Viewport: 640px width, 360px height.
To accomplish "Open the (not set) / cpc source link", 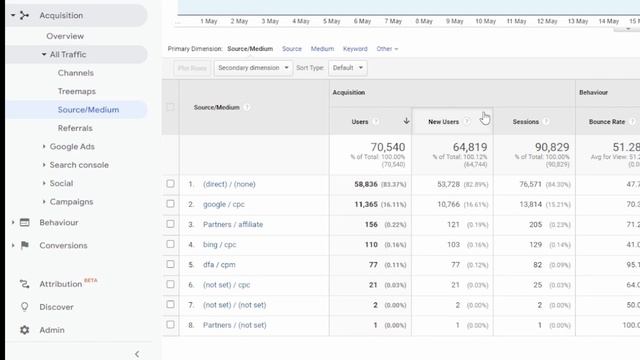I will [x=227, y=285].
